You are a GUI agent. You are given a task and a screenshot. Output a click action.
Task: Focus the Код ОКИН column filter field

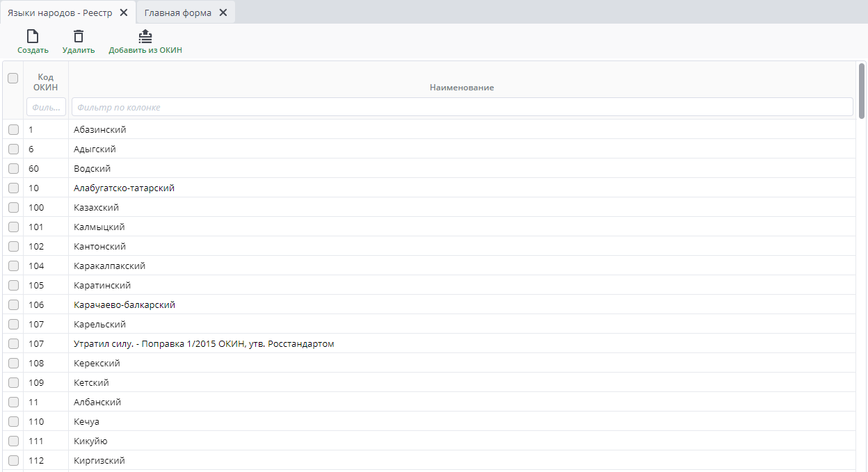point(46,107)
